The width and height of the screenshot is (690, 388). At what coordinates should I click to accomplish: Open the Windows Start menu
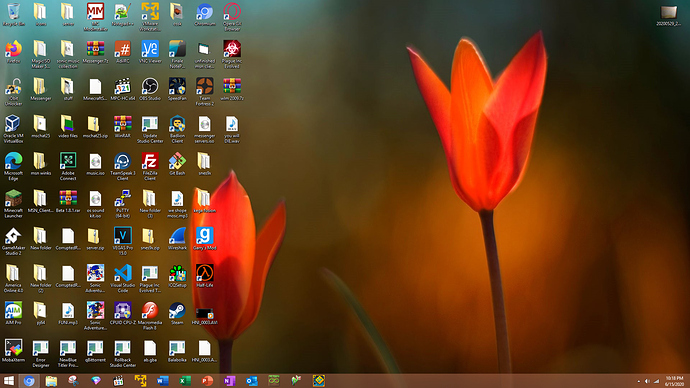tap(9, 381)
